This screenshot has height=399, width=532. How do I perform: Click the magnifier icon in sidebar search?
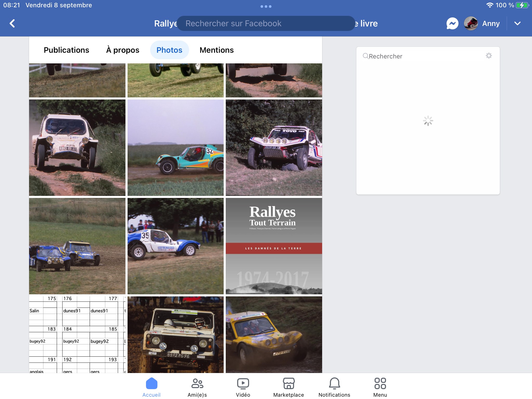click(365, 56)
